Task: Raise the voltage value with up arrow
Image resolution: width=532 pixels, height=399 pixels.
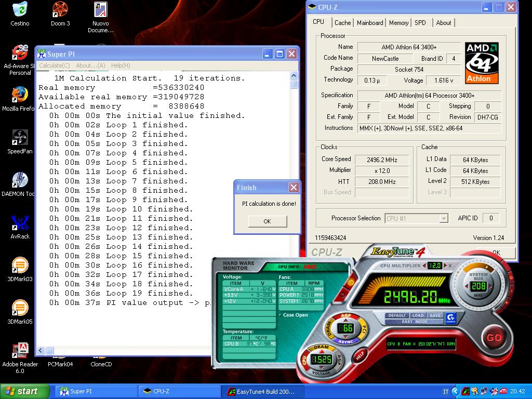Action: [x=321, y=351]
